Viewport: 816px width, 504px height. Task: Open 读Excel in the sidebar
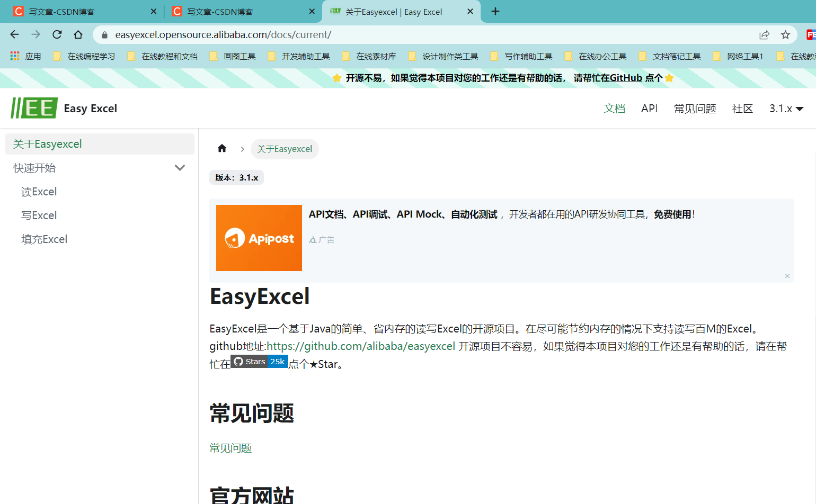39,192
